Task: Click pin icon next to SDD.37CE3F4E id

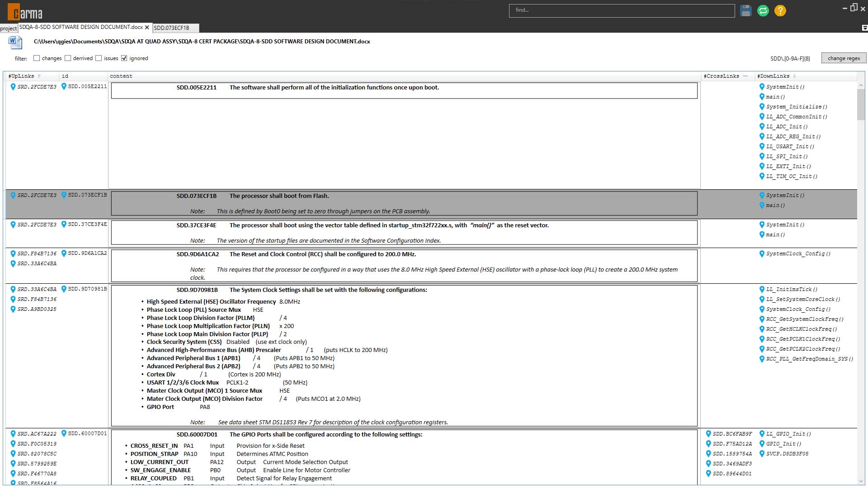Action: (x=64, y=224)
